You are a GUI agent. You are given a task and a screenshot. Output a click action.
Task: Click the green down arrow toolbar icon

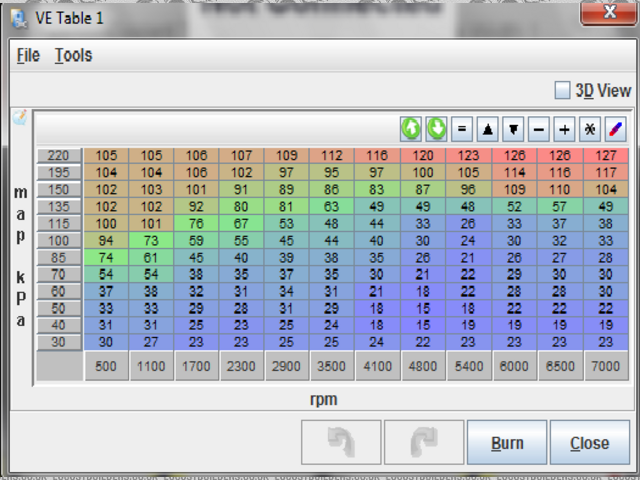(436, 129)
